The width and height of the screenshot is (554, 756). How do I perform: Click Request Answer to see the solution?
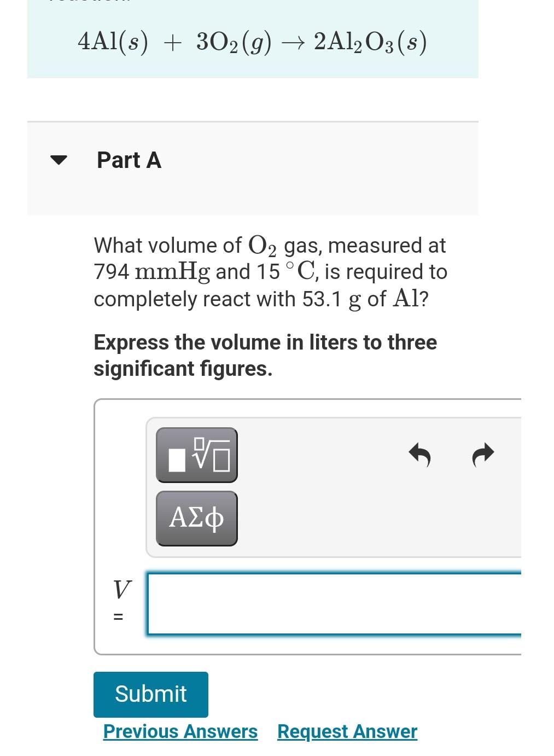[347, 731]
